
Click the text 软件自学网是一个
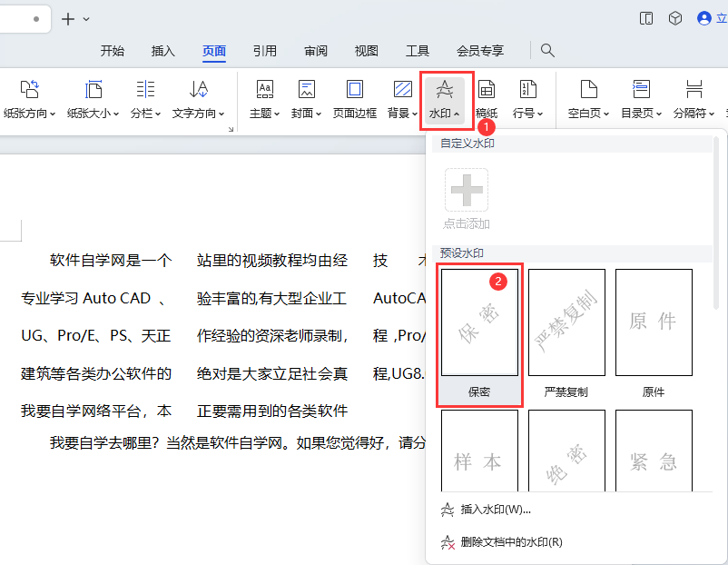pyautogui.click(x=111, y=260)
